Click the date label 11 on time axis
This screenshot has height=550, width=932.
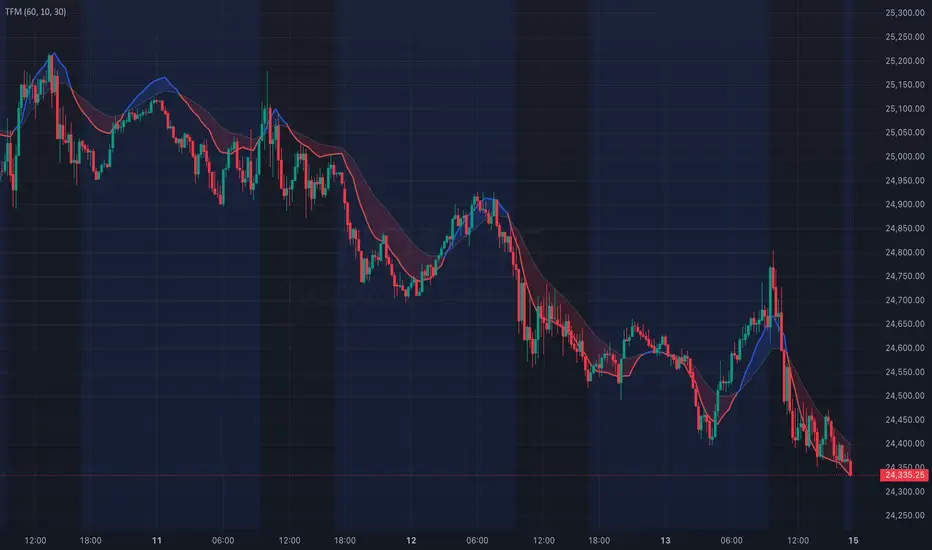click(x=157, y=540)
